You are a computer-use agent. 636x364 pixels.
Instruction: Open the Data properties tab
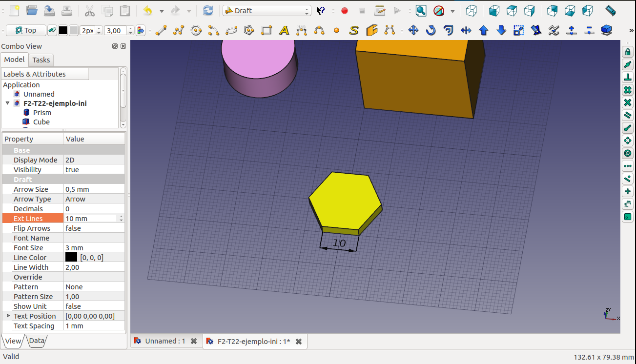pos(37,341)
